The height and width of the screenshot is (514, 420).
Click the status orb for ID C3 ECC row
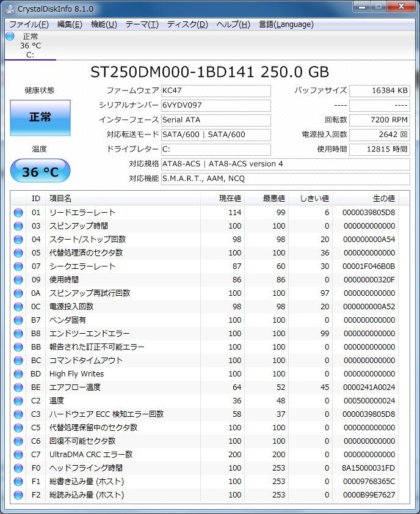[x=18, y=414]
